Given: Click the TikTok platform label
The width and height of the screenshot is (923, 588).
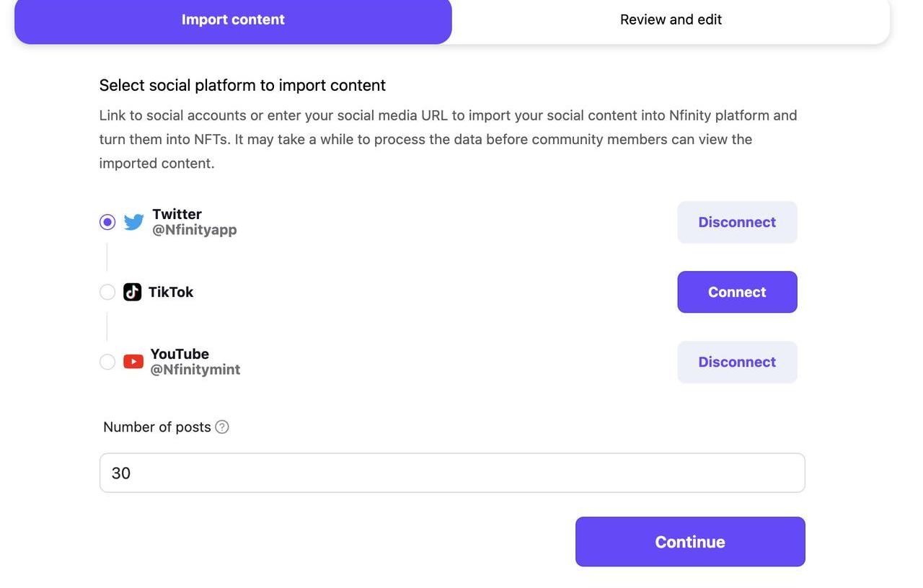Looking at the screenshot, I should (x=171, y=292).
